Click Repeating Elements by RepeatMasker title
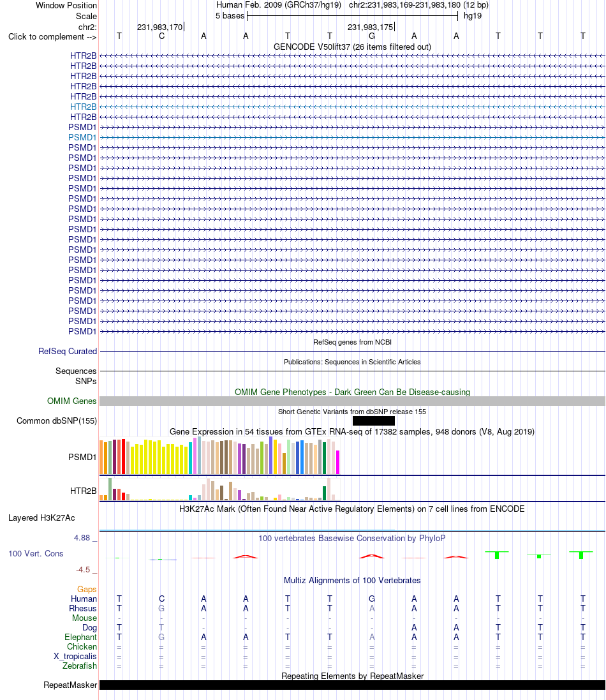Image resolution: width=606 pixels, height=700 pixels. coord(352,676)
